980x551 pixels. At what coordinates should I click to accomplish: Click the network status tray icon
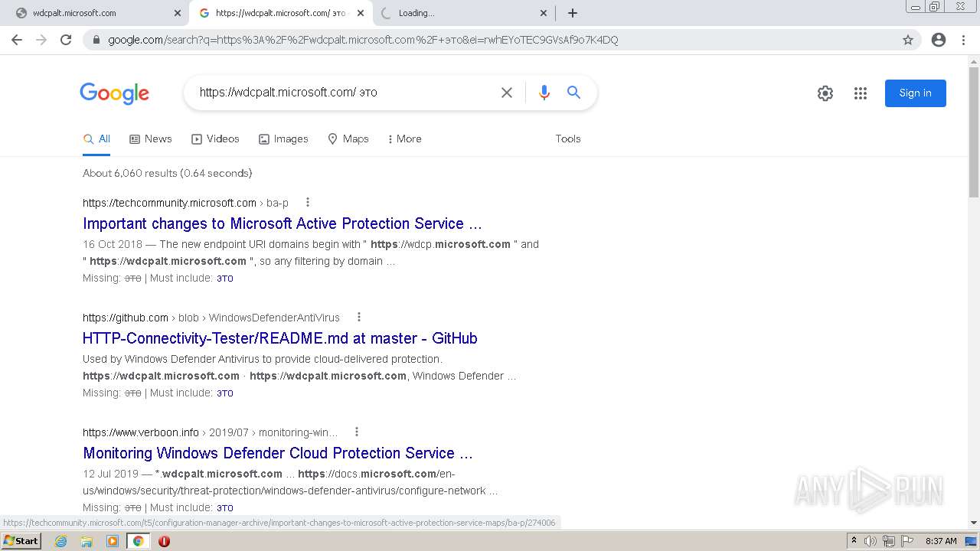click(x=889, y=541)
